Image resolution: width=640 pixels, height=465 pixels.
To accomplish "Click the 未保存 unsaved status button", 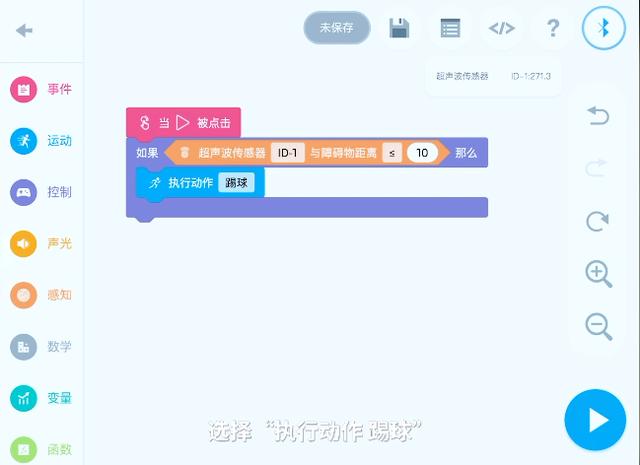I will pyautogui.click(x=337, y=28).
